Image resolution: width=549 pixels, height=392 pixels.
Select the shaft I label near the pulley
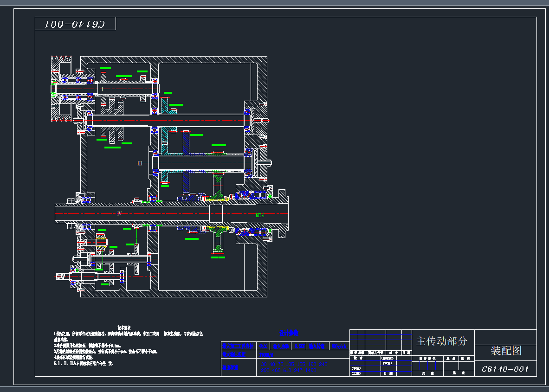103,89
